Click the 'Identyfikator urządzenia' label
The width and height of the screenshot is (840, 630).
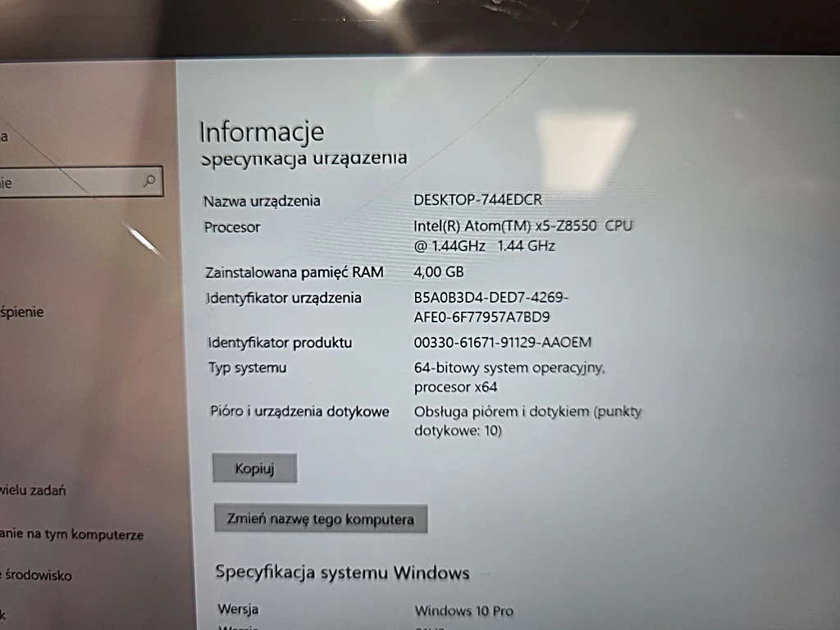(284, 298)
